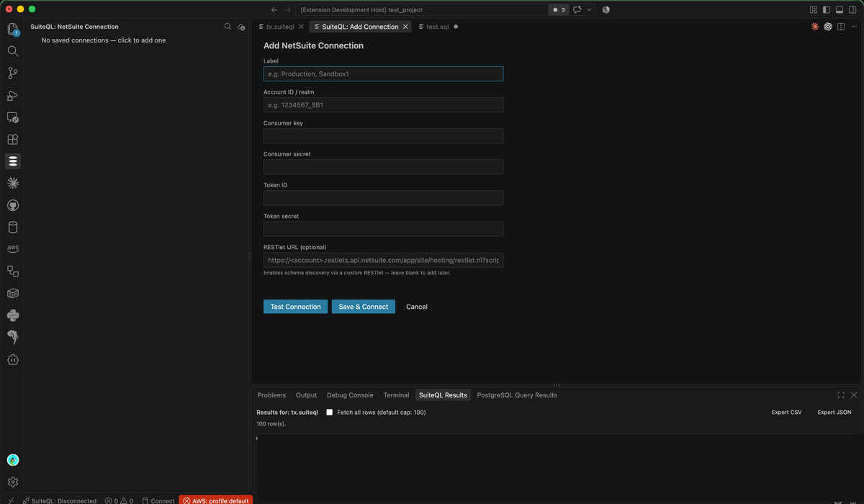Open editor More Actions ellipsis

(x=853, y=27)
